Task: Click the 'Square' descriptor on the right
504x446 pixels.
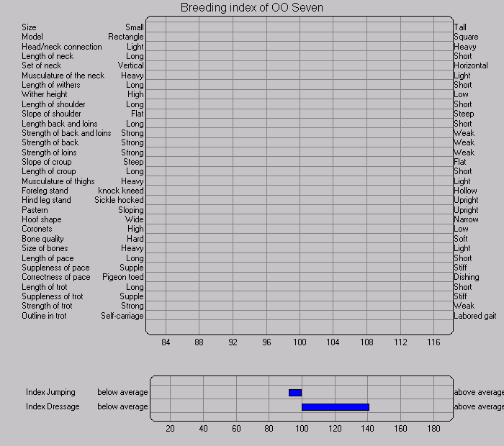Action: (x=466, y=37)
